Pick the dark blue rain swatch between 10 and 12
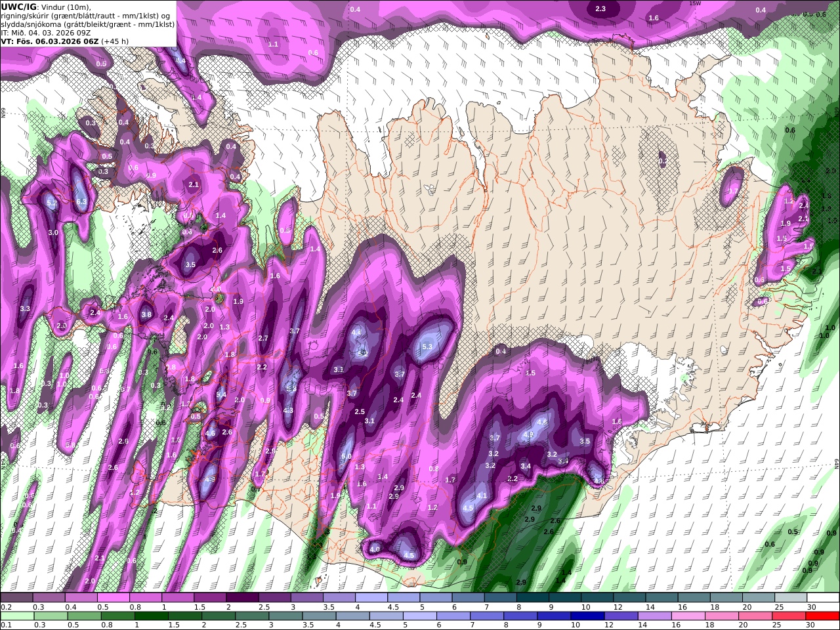The image size is (840, 630). (x=588, y=616)
